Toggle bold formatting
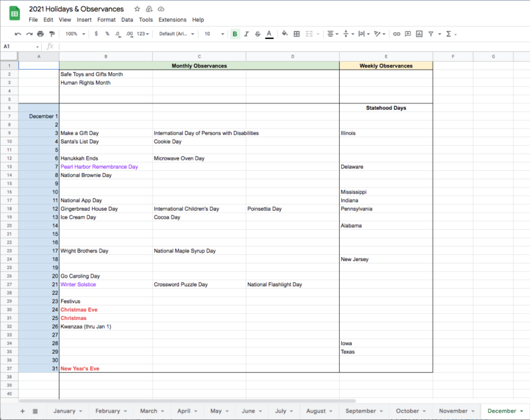Image resolution: width=530 pixels, height=420 pixels. (235, 34)
